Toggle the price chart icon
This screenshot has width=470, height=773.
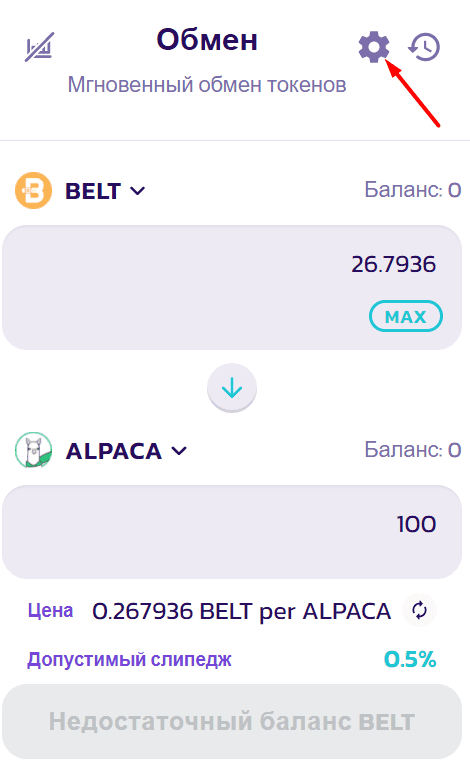(x=39, y=47)
